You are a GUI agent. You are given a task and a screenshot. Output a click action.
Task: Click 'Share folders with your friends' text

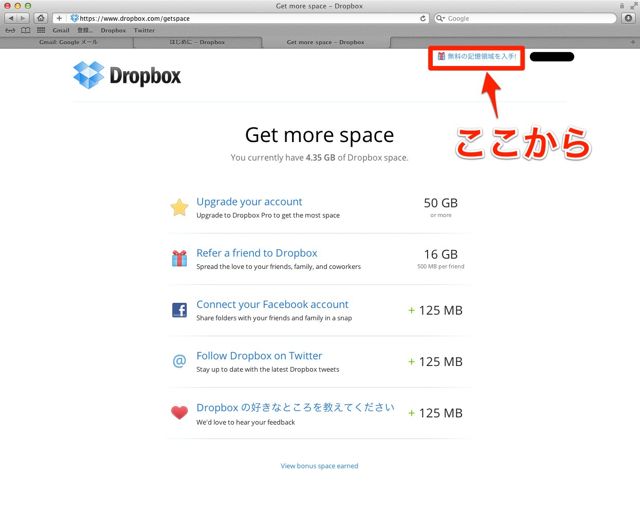274,318
